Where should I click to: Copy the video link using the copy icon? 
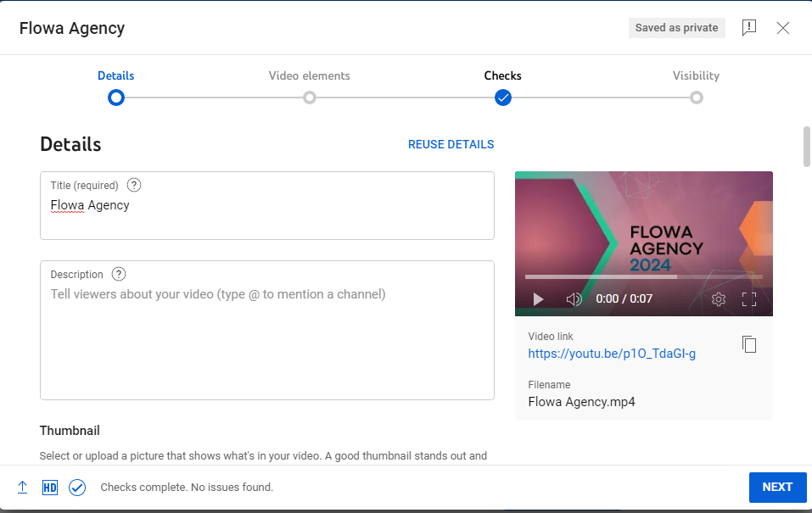coord(749,344)
